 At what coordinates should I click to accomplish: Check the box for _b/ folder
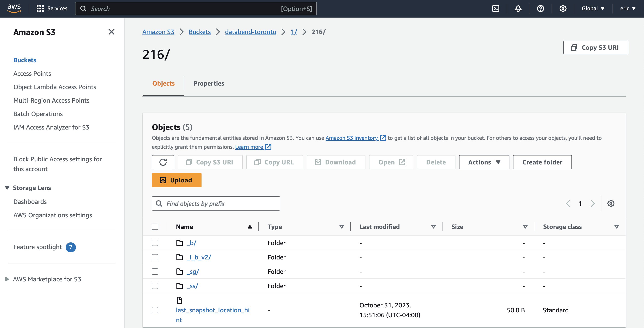155,243
